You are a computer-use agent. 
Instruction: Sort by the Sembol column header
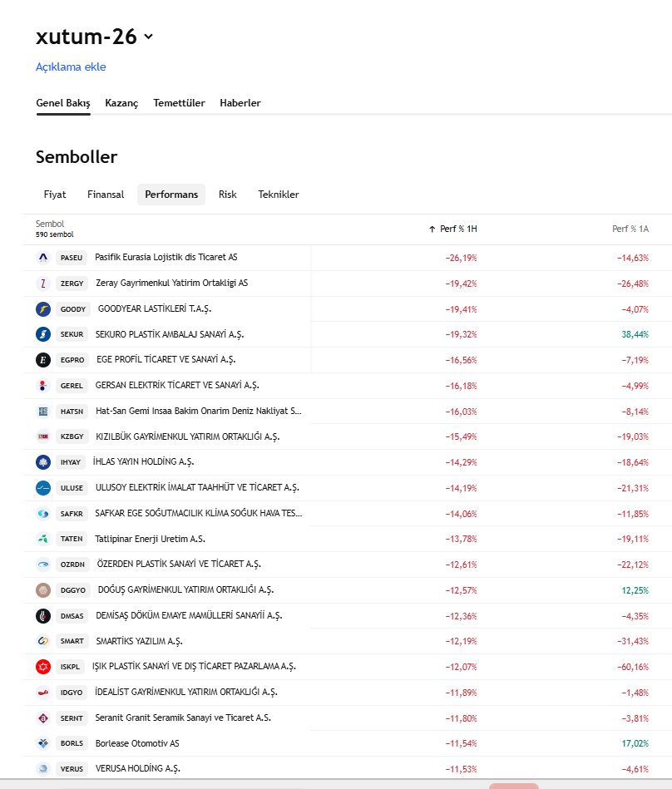coord(50,224)
